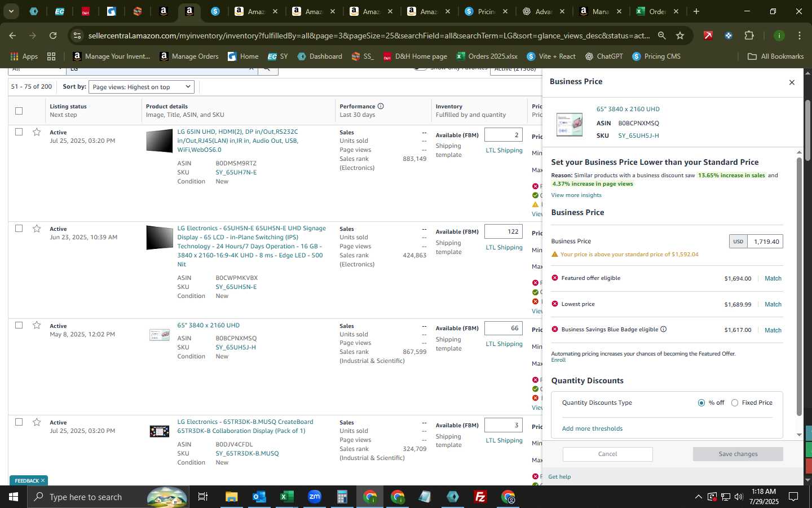Dismiss the FEEDBACK tab

[x=42, y=481]
